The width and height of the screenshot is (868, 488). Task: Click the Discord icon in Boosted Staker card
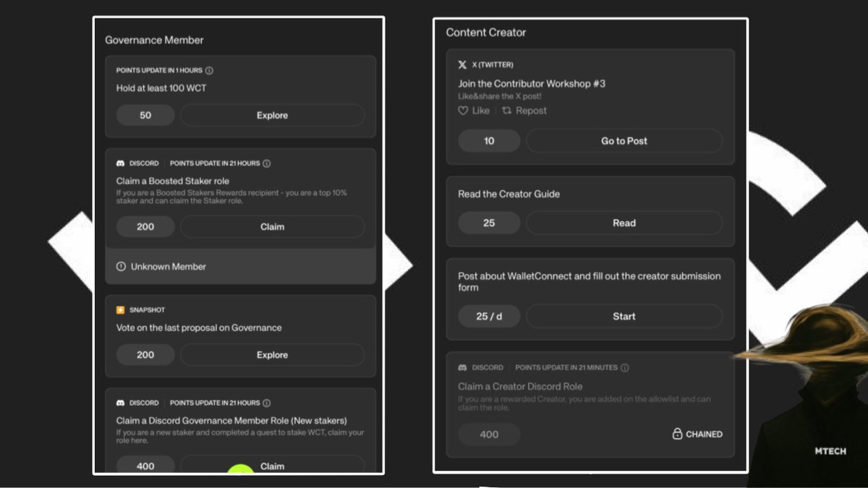[x=121, y=163]
